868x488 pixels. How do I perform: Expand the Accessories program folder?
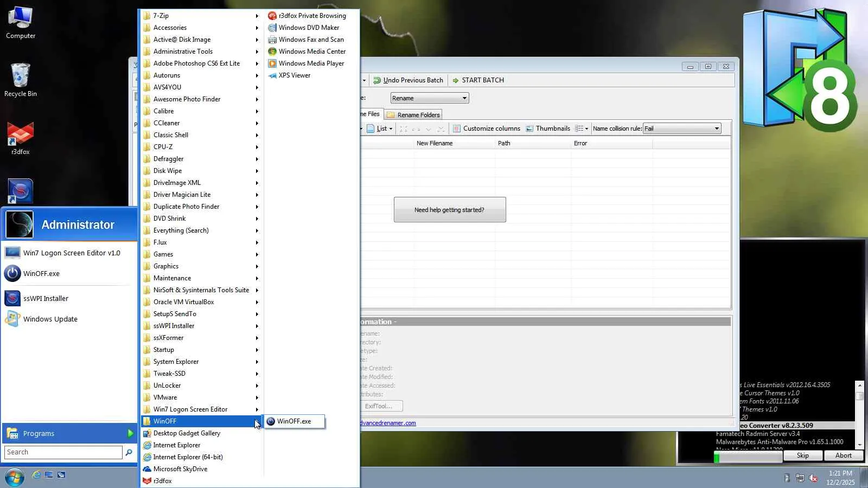click(x=201, y=28)
